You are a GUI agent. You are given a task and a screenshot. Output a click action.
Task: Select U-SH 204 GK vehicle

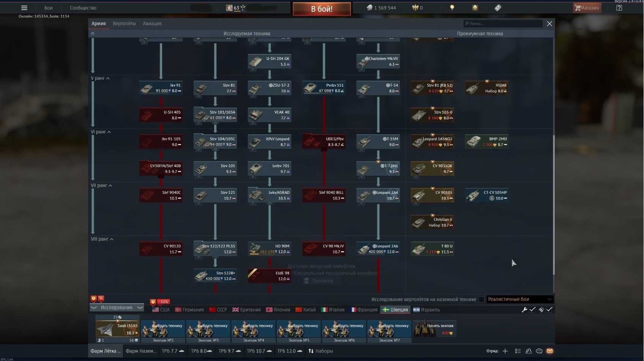click(x=269, y=61)
